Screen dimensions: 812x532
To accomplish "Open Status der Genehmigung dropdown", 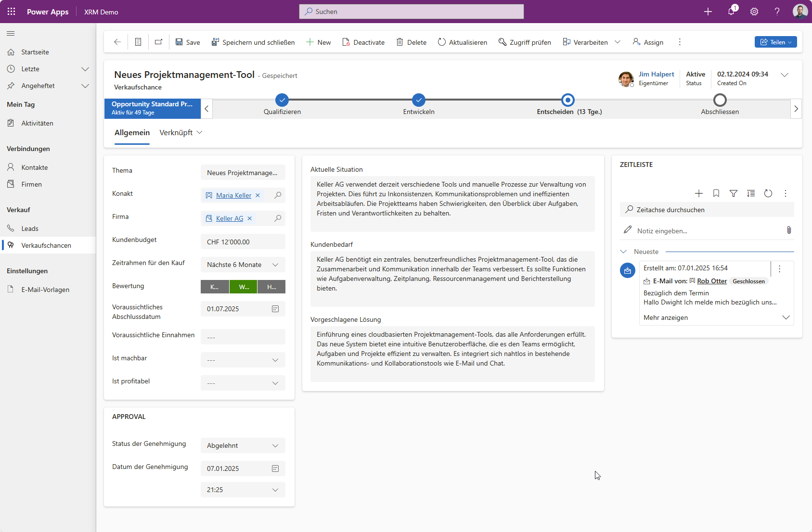I will 243,445.
